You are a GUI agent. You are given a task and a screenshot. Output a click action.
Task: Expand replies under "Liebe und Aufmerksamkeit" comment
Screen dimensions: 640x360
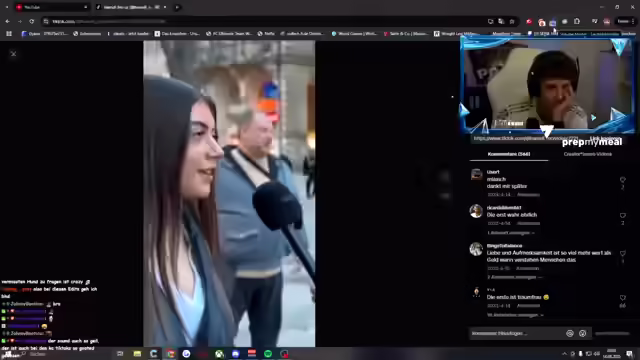[x=515, y=277]
